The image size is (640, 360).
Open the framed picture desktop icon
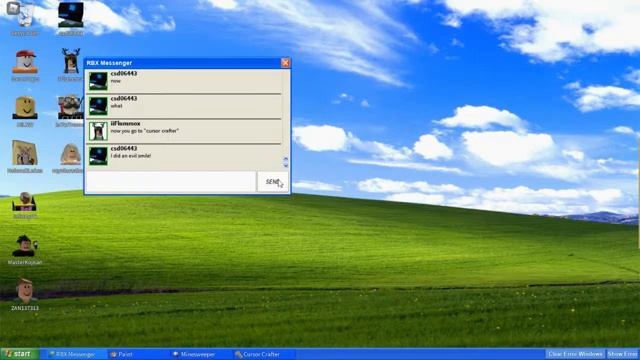click(x=25, y=156)
